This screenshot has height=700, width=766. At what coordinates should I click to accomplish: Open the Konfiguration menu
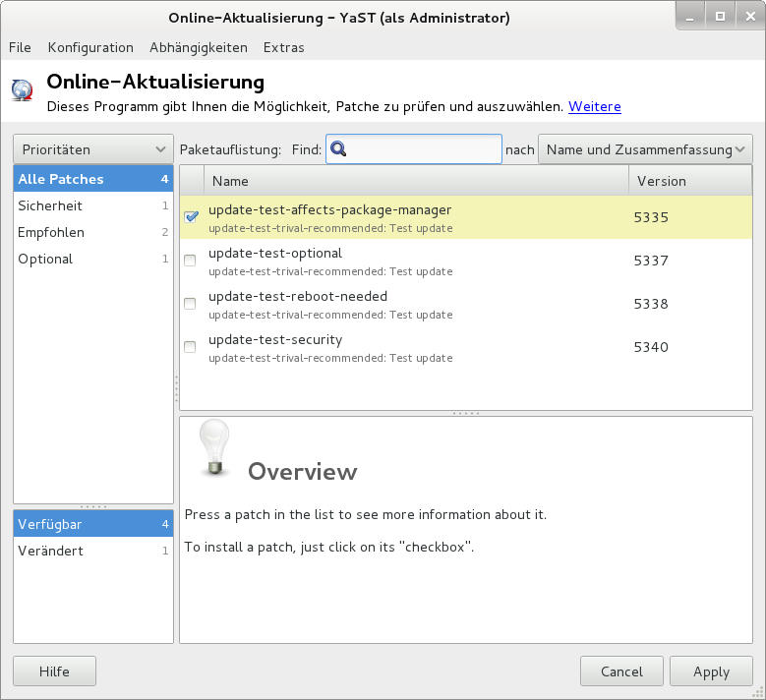tap(90, 47)
